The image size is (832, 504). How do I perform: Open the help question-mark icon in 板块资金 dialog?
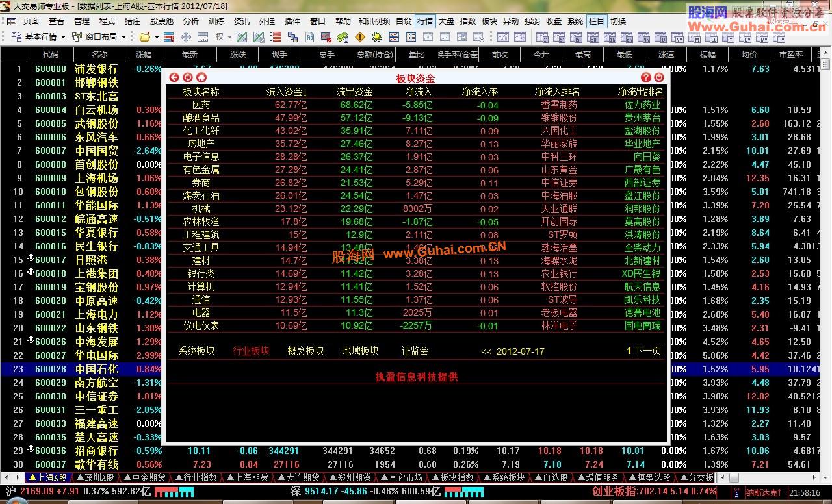[x=646, y=77]
